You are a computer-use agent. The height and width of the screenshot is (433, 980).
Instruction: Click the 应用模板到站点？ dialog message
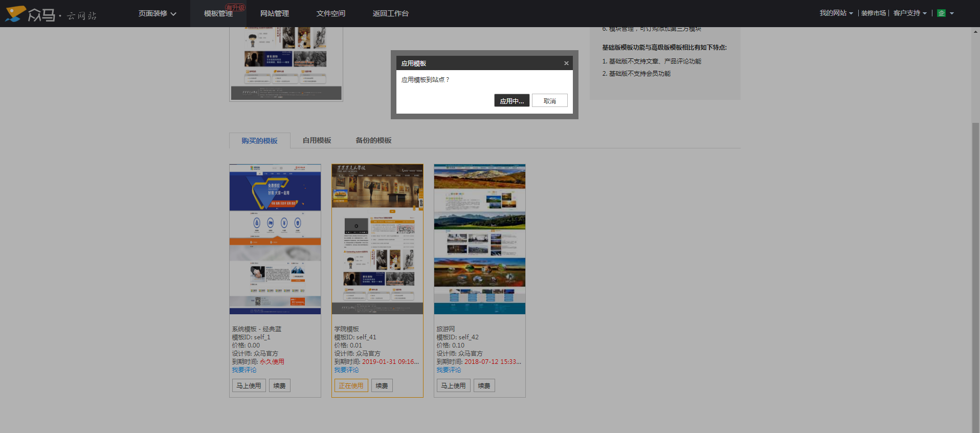426,80
